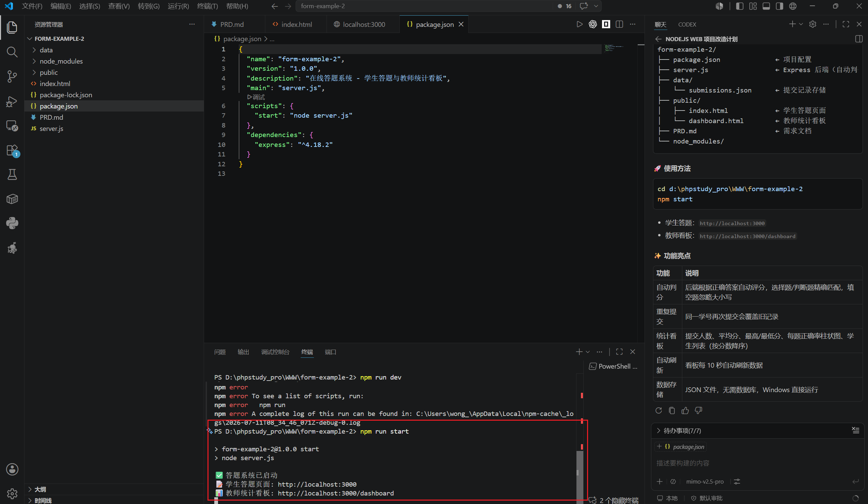The height and width of the screenshot is (504, 868).
Task: Open the Source Control view
Action: pos(12,77)
